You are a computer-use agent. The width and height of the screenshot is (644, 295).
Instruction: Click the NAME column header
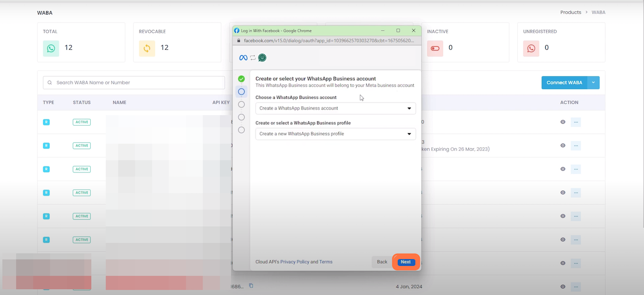coord(119,102)
